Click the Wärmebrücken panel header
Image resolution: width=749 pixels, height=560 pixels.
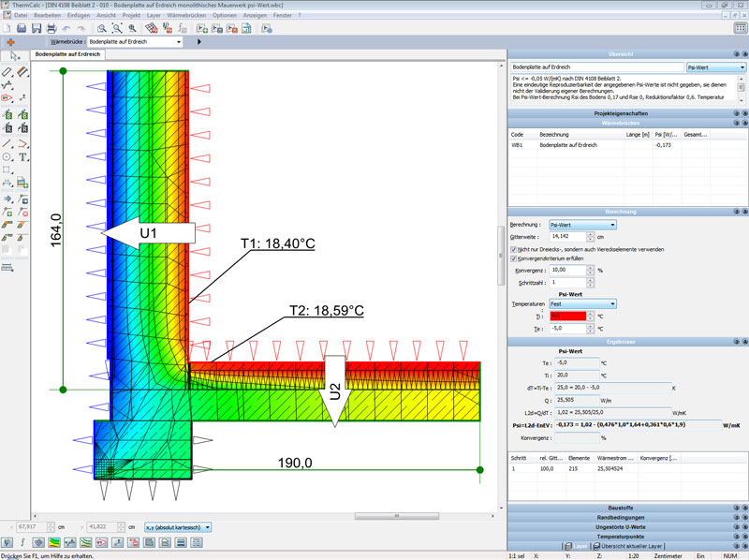[621, 123]
